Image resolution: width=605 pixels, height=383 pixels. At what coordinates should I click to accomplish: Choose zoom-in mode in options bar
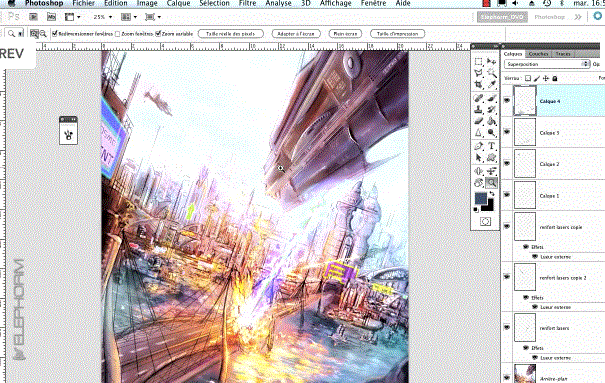(x=34, y=34)
